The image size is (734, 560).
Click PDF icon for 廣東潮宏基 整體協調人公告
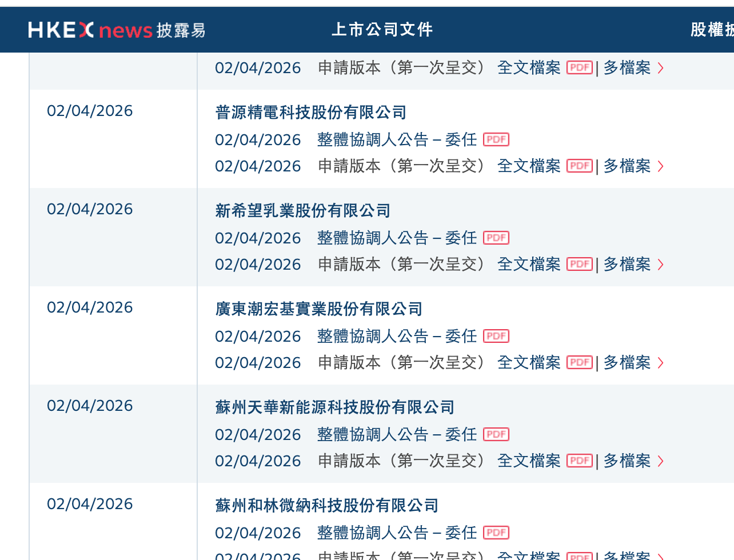[496, 336]
